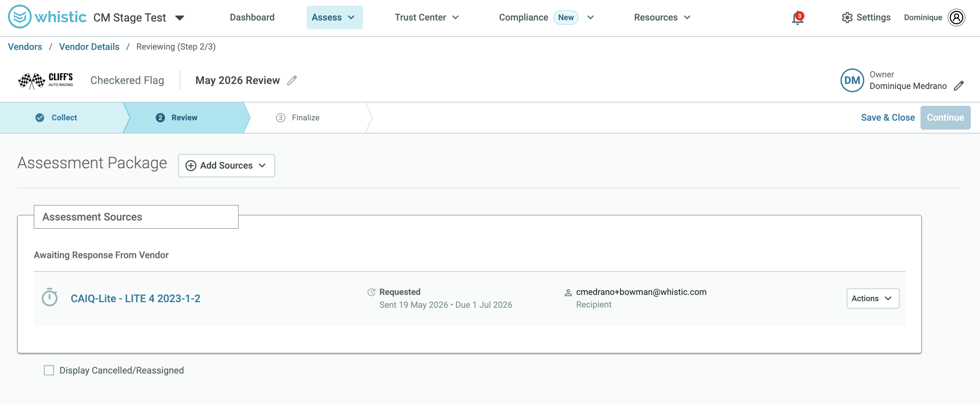The height and width of the screenshot is (404, 980).
Task: Click the Sent 19 May 2026 date text
Action: point(414,305)
